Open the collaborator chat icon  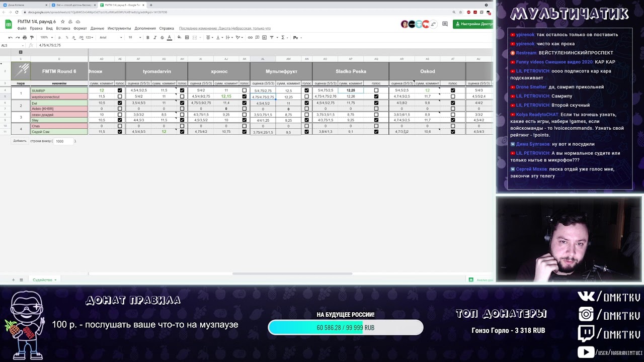coord(433,24)
